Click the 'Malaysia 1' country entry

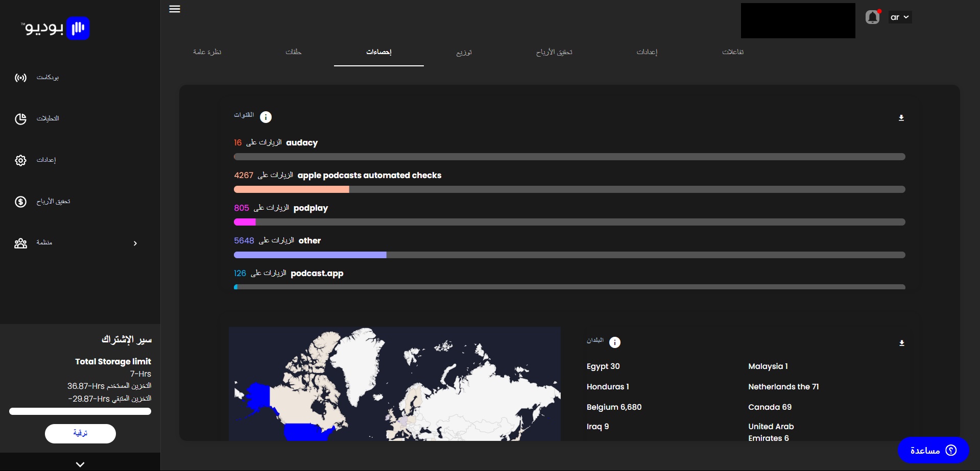point(768,366)
